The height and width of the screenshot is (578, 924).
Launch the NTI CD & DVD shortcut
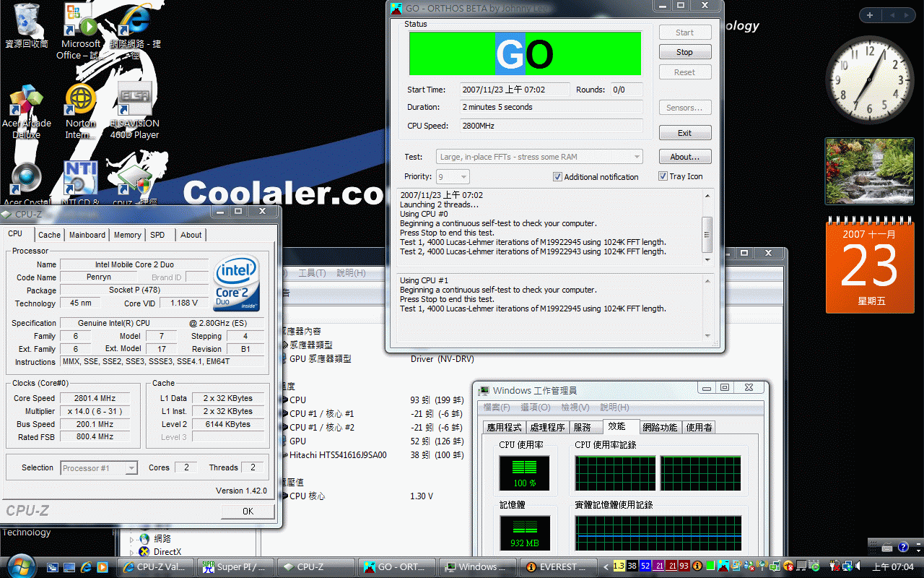80,184
